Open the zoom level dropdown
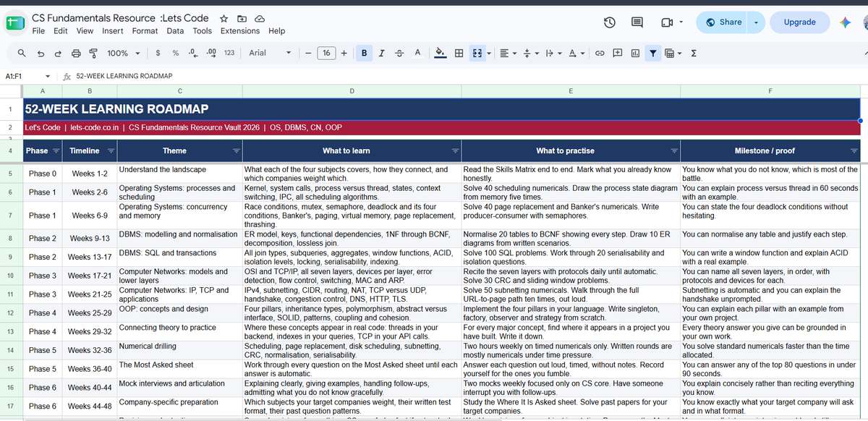This screenshot has width=868, height=421. click(x=122, y=53)
